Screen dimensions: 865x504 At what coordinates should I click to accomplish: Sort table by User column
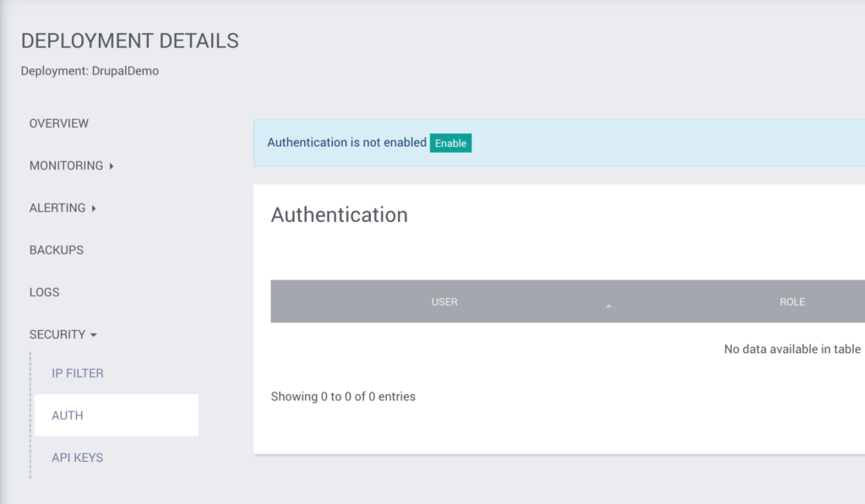pos(444,301)
